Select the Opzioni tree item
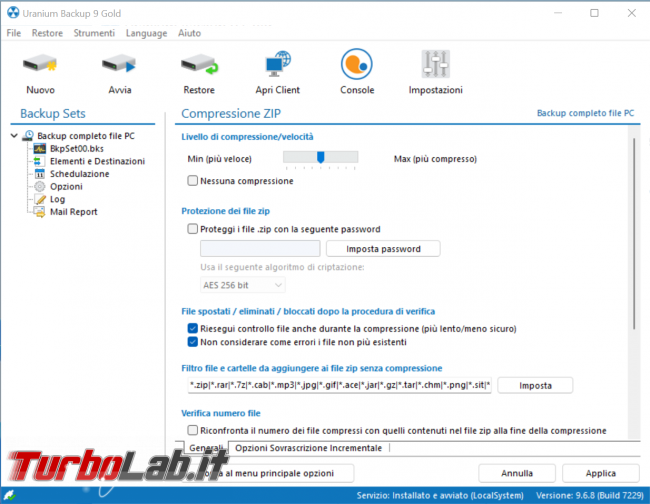The image size is (650, 504). tap(66, 187)
